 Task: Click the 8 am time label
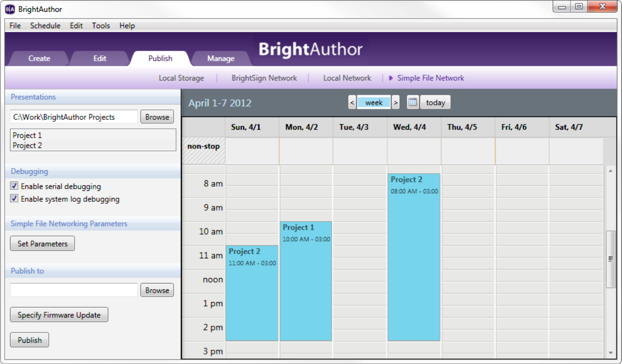click(213, 184)
